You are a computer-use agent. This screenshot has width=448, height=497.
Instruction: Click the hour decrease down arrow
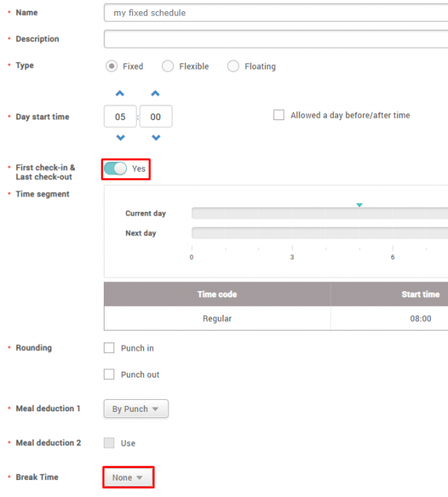click(120, 138)
